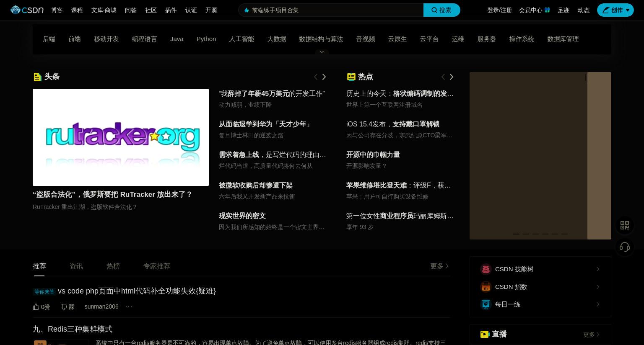Open article 现实世界的密文
Viewport: 644px width, 345px height.
pyautogui.click(x=242, y=216)
